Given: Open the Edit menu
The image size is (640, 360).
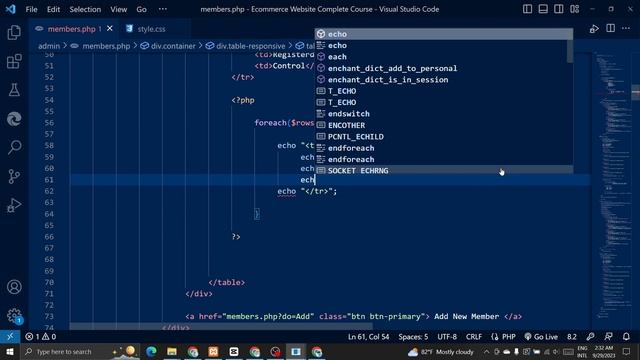Looking at the screenshot, I should [53, 9].
